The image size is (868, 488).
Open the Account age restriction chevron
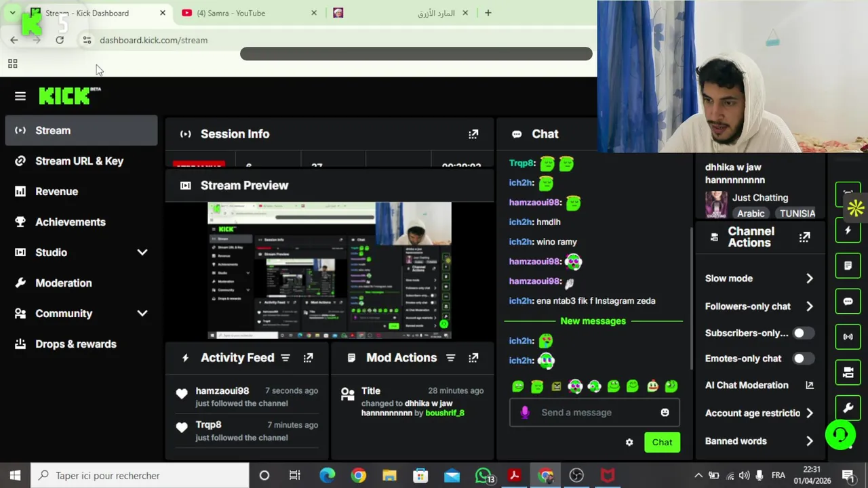(x=809, y=413)
